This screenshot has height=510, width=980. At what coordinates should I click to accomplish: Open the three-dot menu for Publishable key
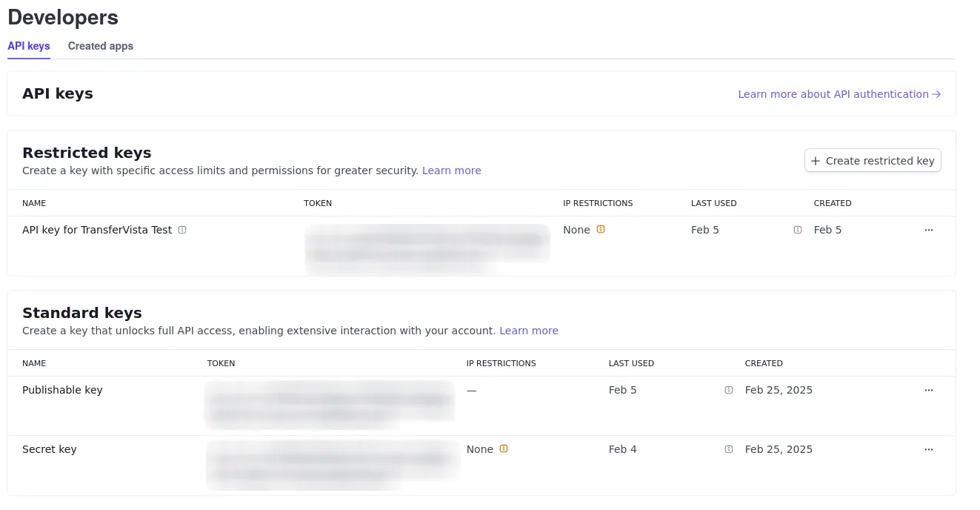coord(929,390)
